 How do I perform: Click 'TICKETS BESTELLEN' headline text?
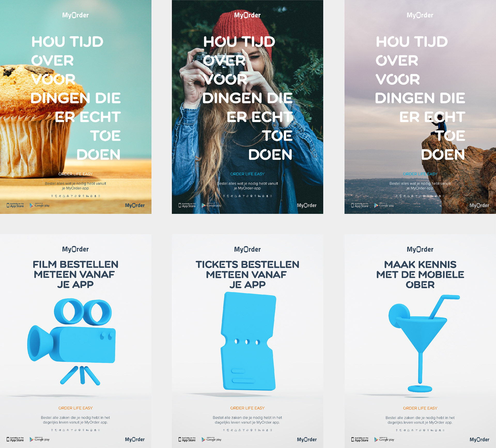coord(247,265)
